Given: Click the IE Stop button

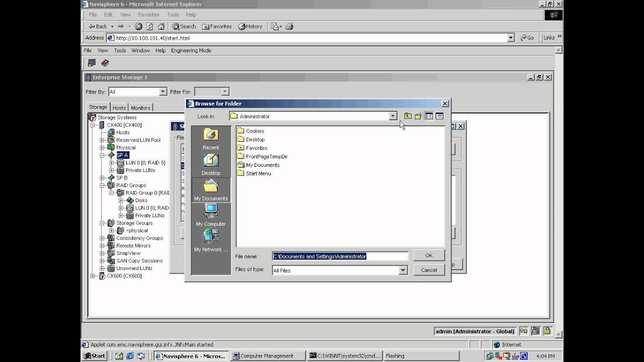Looking at the screenshot, I should [x=138, y=26].
